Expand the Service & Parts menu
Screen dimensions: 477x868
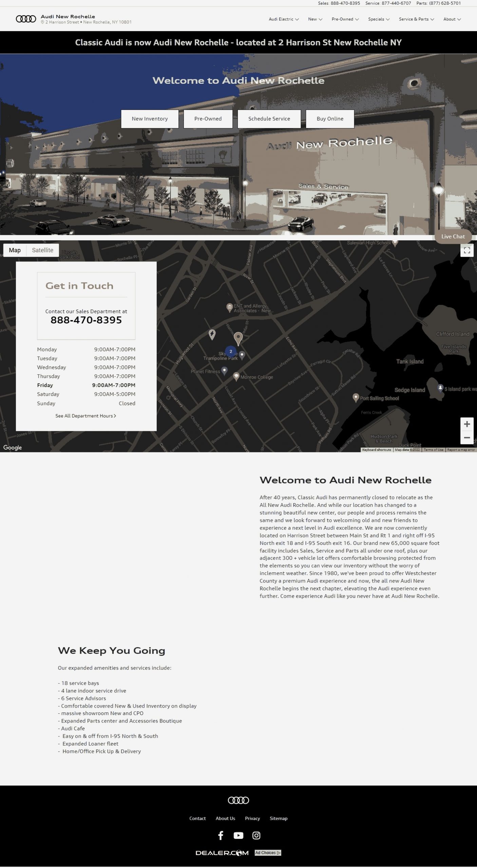(x=416, y=19)
